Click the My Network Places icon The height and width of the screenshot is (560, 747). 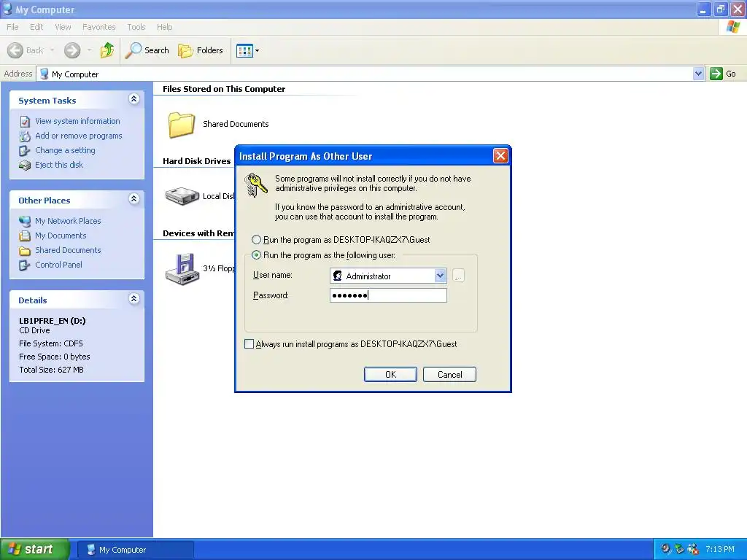point(25,221)
